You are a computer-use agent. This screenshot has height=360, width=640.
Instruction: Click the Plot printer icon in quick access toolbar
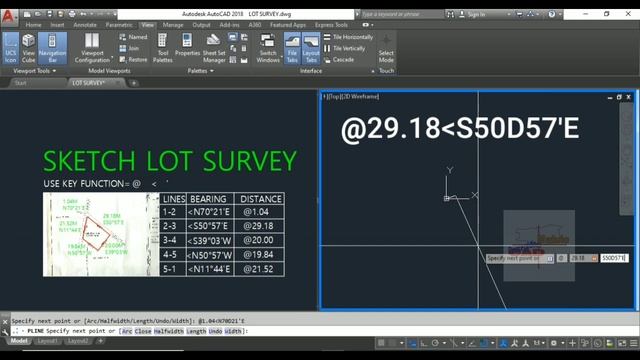point(72,14)
